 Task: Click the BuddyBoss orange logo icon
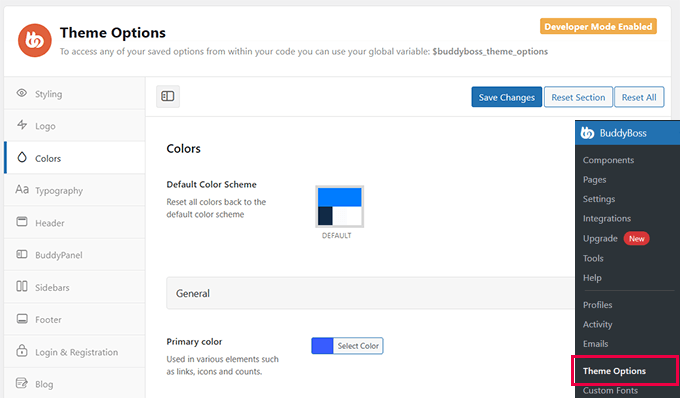[35, 40]
